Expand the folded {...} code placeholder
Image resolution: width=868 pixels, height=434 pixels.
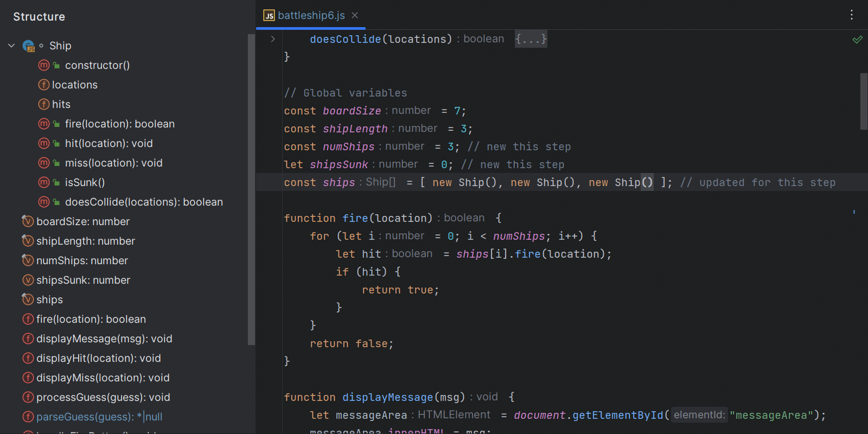pos(531,39)
